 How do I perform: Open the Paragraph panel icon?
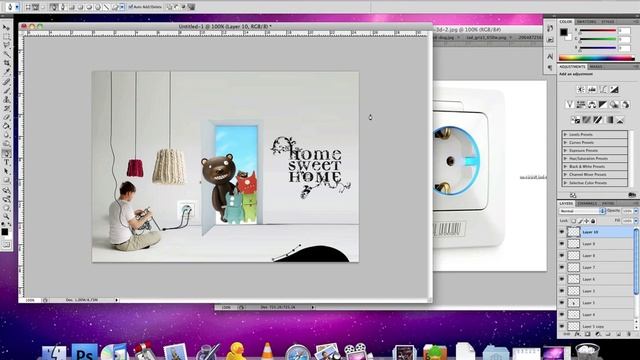550,68
